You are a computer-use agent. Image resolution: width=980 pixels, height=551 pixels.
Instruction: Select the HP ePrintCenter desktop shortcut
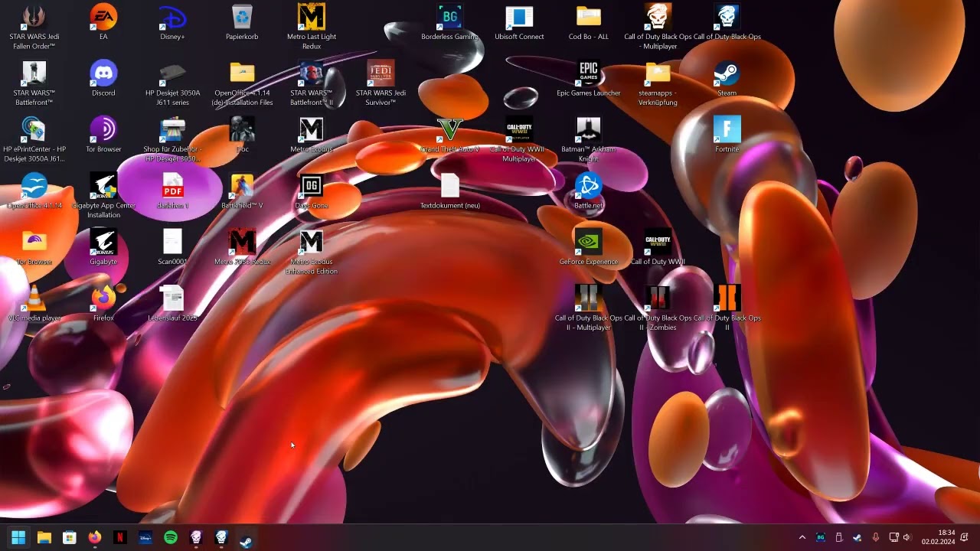click(34, 140)
